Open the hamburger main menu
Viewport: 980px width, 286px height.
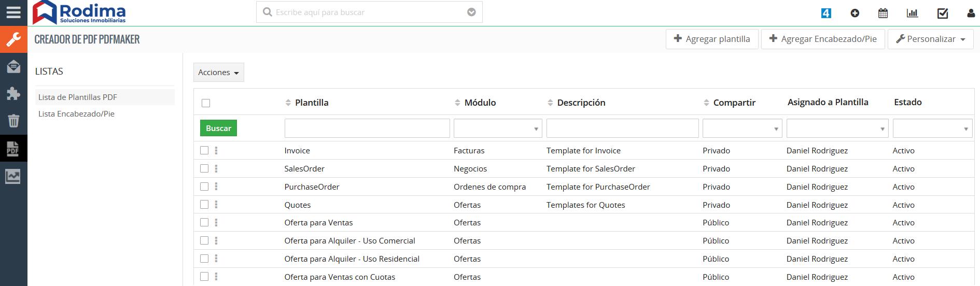(13, 12)
